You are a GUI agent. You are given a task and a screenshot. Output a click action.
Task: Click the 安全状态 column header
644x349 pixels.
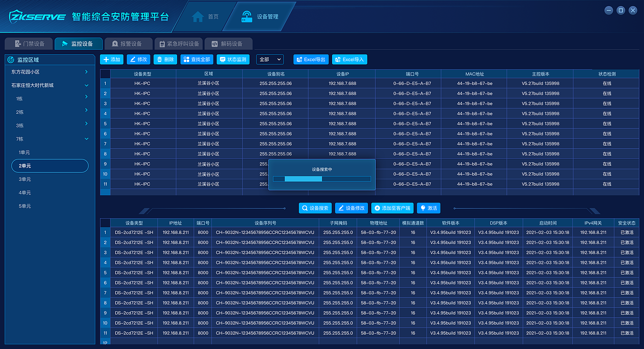[x=627, y=223]
